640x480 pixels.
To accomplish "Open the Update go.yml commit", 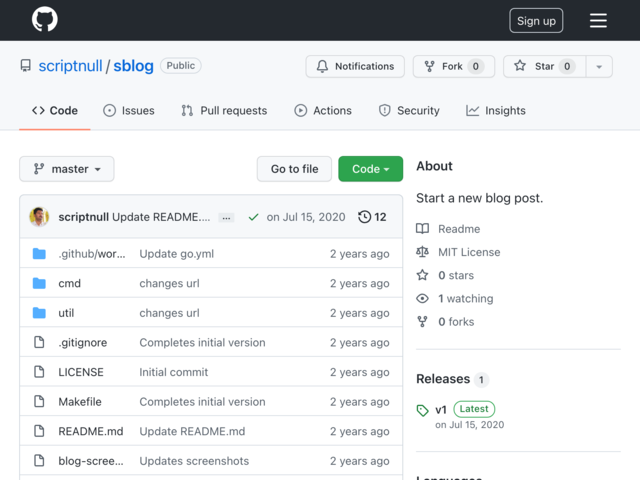I will click(176, 254).
